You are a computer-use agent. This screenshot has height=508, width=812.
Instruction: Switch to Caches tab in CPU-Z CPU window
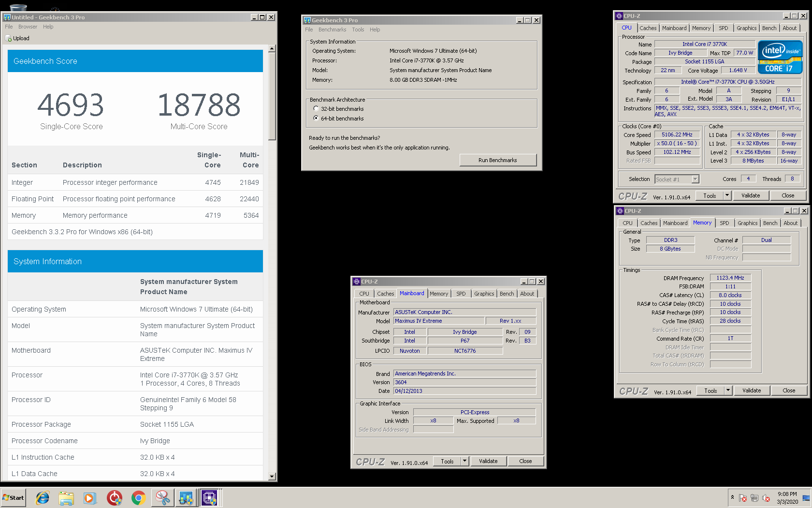tap(648, 28)
